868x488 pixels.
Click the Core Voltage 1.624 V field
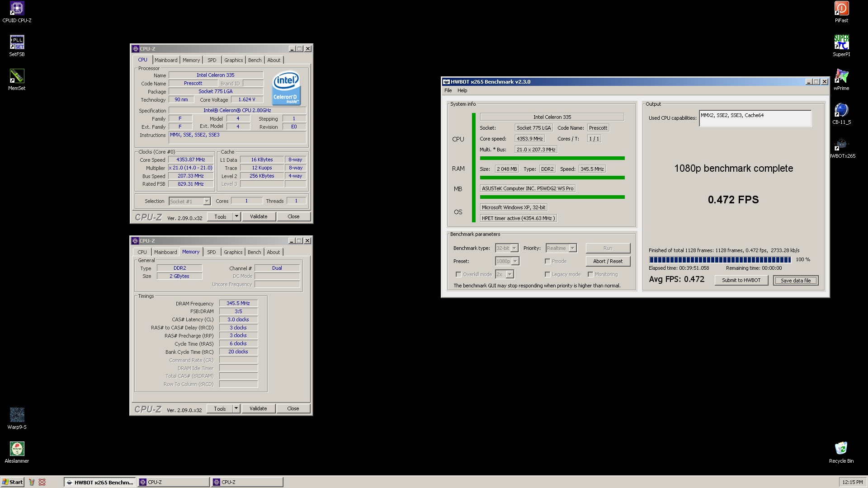(x=247, y=99)
